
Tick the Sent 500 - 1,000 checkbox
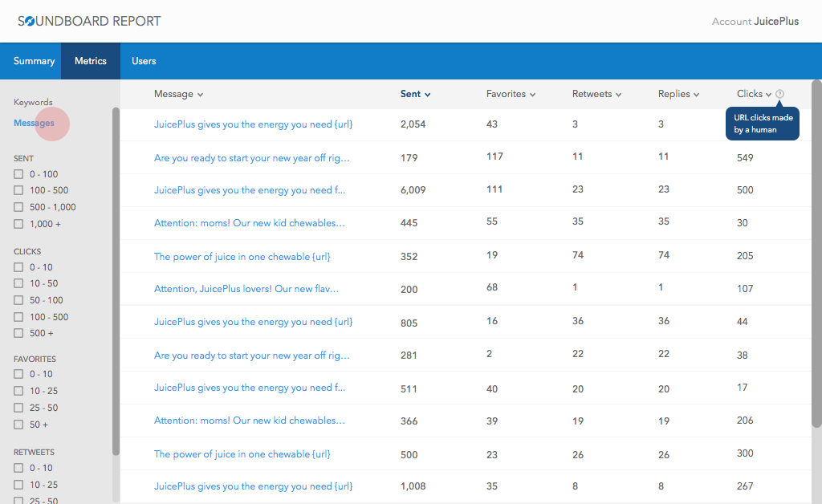tap(19, 207)
